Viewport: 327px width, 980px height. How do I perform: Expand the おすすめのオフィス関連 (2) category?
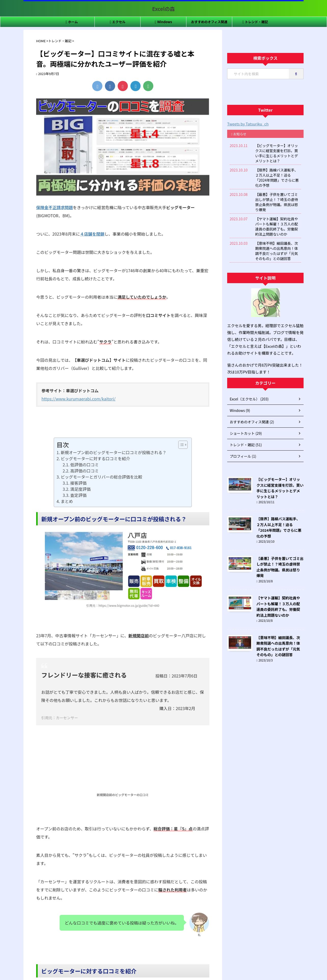click(265, 422)
